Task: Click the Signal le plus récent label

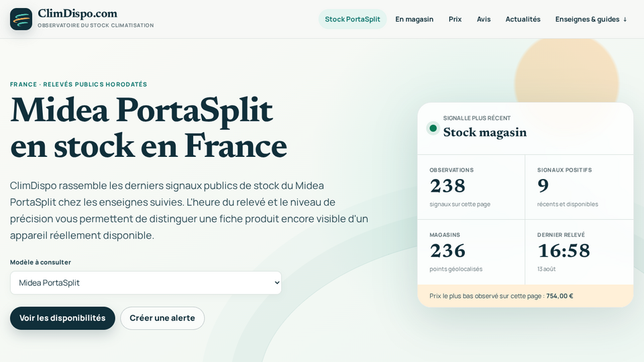Action: 477,118
